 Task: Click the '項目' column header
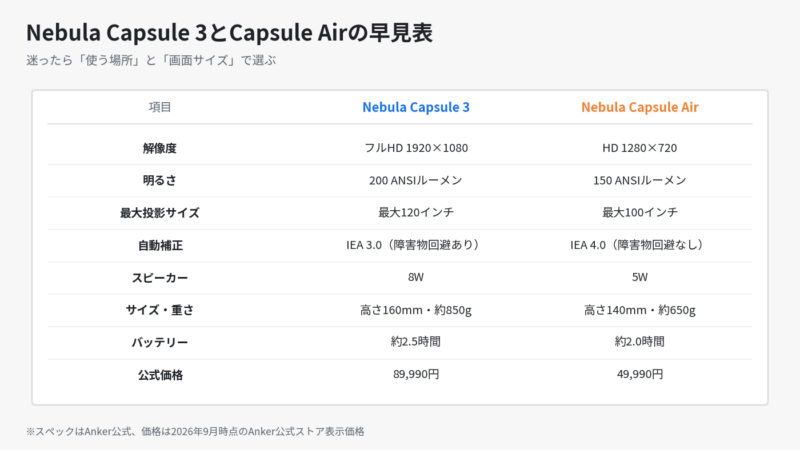click(x=160, y=107)
